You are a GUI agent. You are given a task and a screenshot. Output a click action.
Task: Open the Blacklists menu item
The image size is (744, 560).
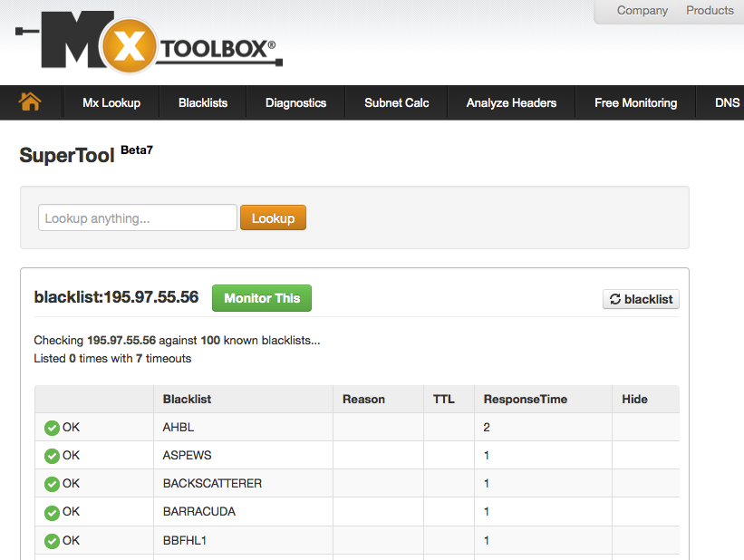(x=203, y=102)
